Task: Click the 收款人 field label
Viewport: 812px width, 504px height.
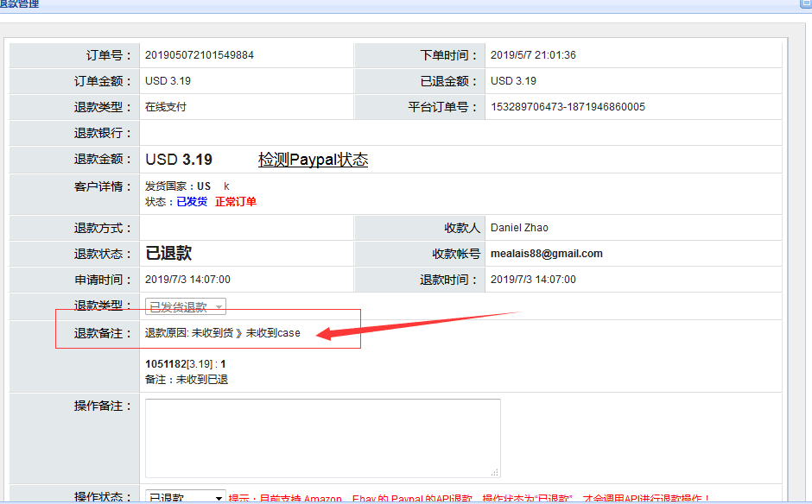Action: (462, 228)
